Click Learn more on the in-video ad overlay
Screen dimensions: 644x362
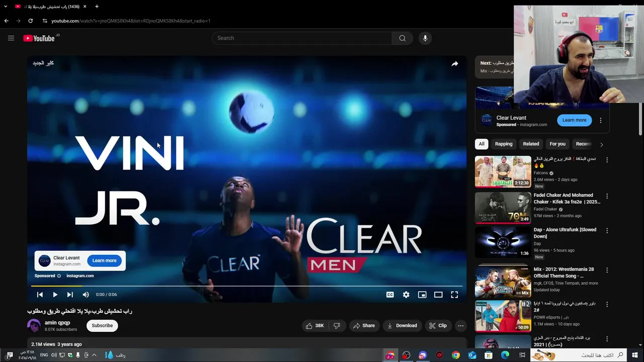[104, 260]
